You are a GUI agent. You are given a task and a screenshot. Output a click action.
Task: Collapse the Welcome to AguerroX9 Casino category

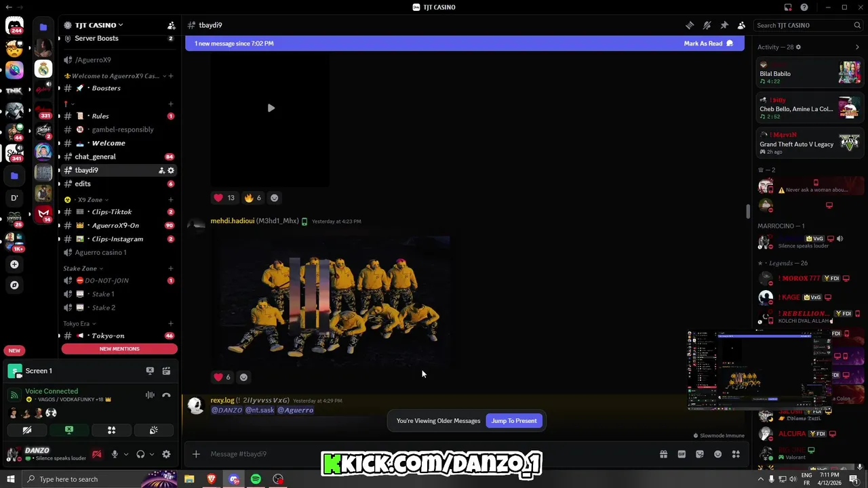pos(115,76)
